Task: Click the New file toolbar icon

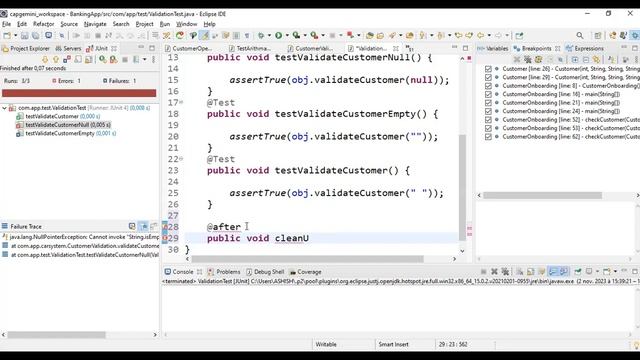Action: tap(7, 36)
